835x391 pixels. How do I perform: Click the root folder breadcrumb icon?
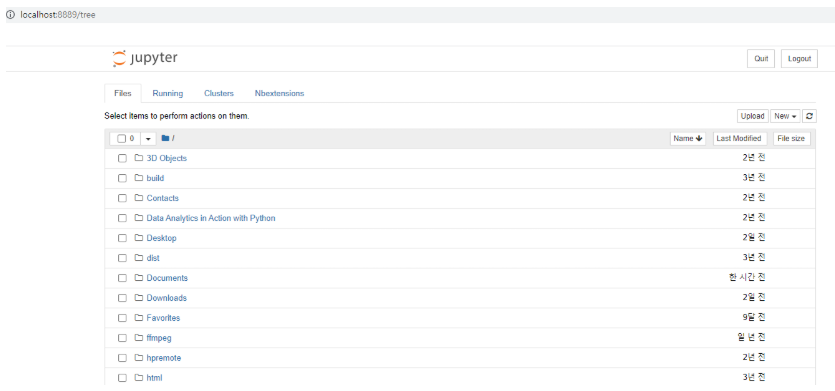pos(165,139)
